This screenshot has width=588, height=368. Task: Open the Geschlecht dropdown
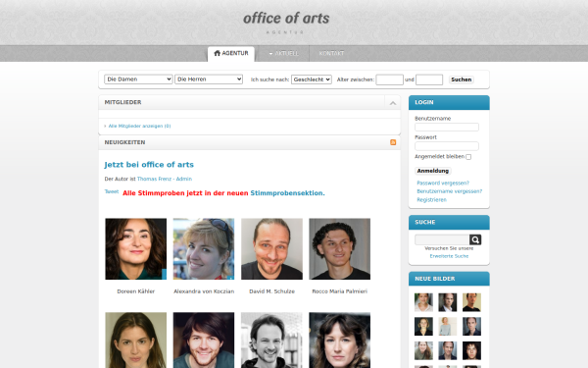tap(312, 79)
